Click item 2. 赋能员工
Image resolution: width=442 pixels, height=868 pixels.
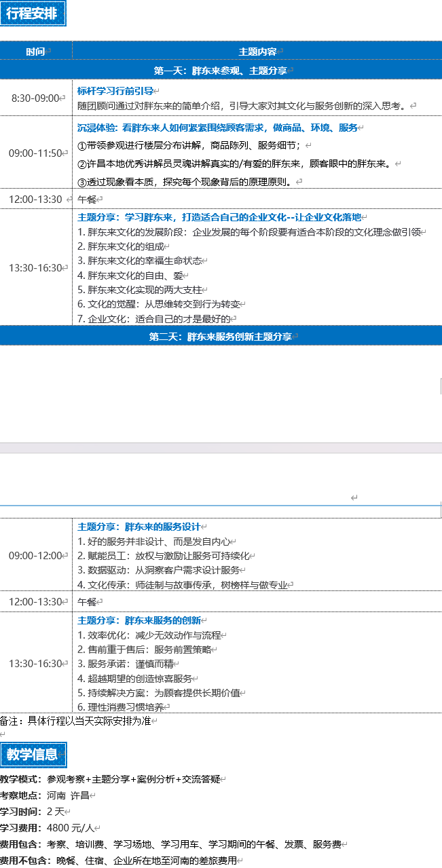pos(164,556)
